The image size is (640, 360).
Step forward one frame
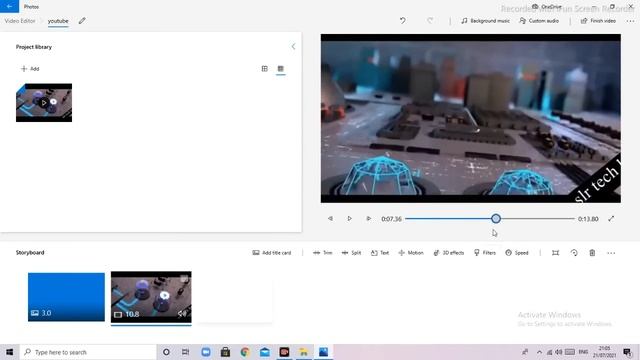pyautogui.click(x=369, y=219)
